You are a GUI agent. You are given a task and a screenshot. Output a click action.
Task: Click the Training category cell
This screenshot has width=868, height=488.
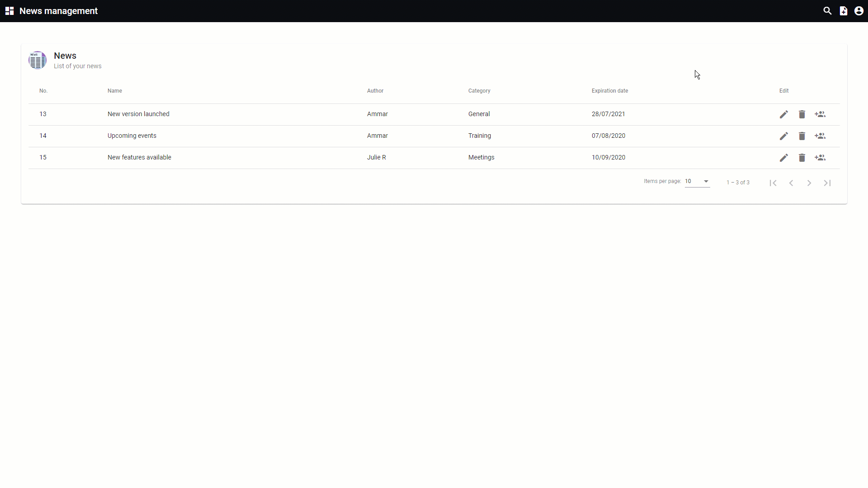point(480,136)
